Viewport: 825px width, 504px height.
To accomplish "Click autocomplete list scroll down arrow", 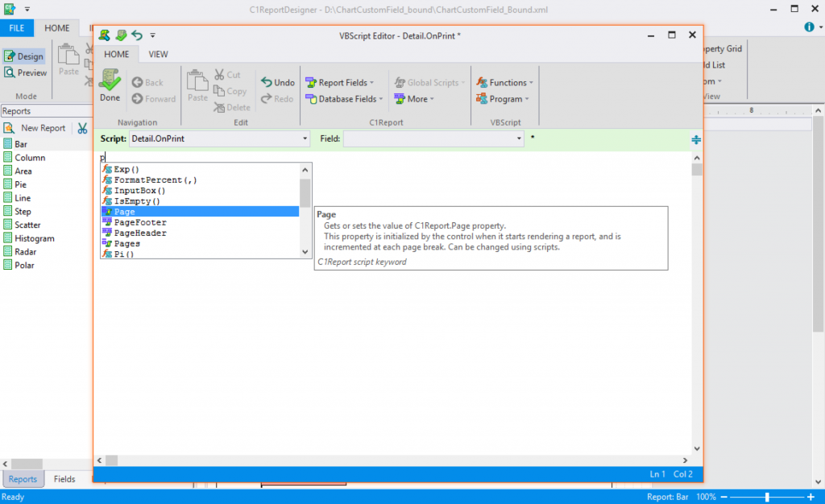I will click(x=305, y=252).
